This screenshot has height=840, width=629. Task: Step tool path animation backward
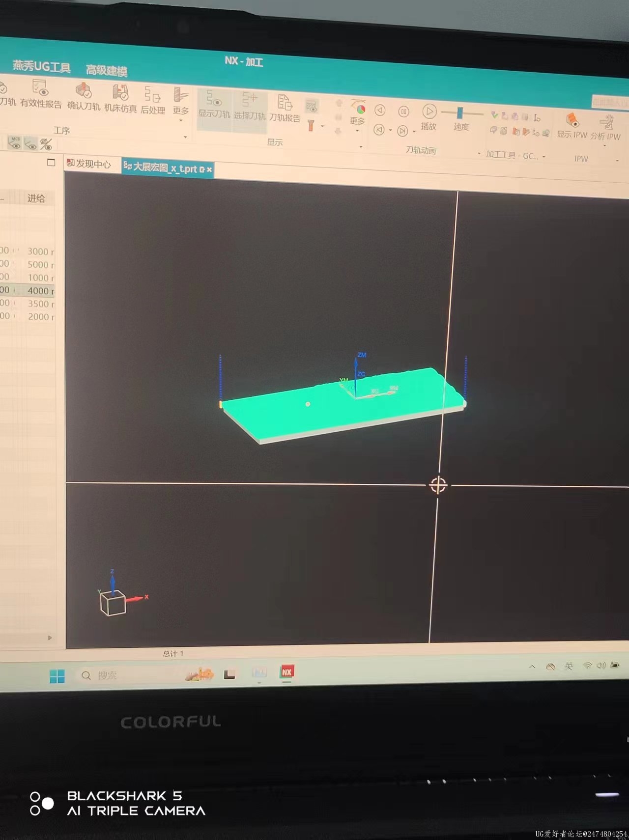point(380,110)
